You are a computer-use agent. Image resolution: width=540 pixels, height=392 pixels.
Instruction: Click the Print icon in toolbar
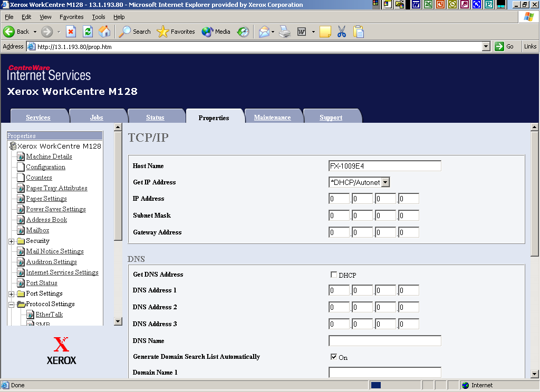(x=285, y=32)
